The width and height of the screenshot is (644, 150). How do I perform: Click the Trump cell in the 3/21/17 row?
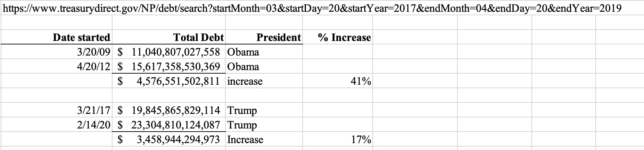click(242, 110)
